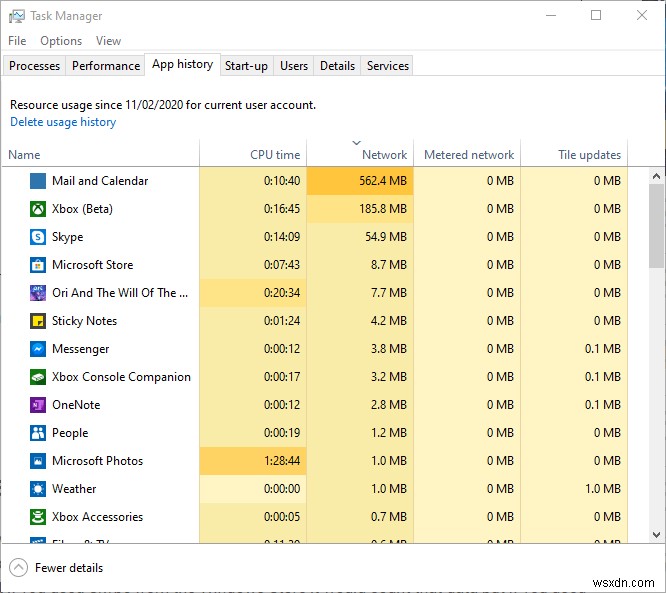Select the Messenger row name
Image resolution: width=666 pixels, height=593 pixels.
coord(81,349)
